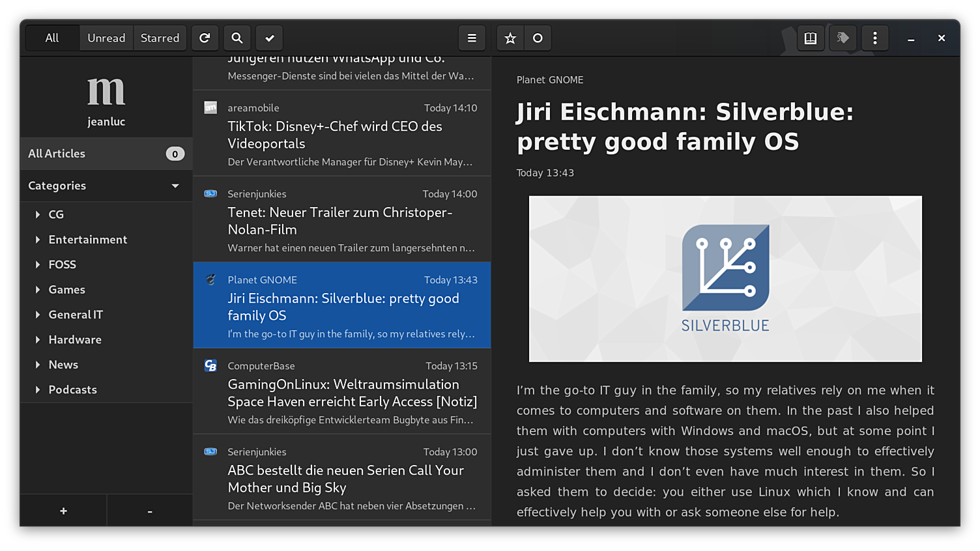This screenshot has width=980, height=551.
Task: Expand the Podcasts category
Action: pos(38,390)
